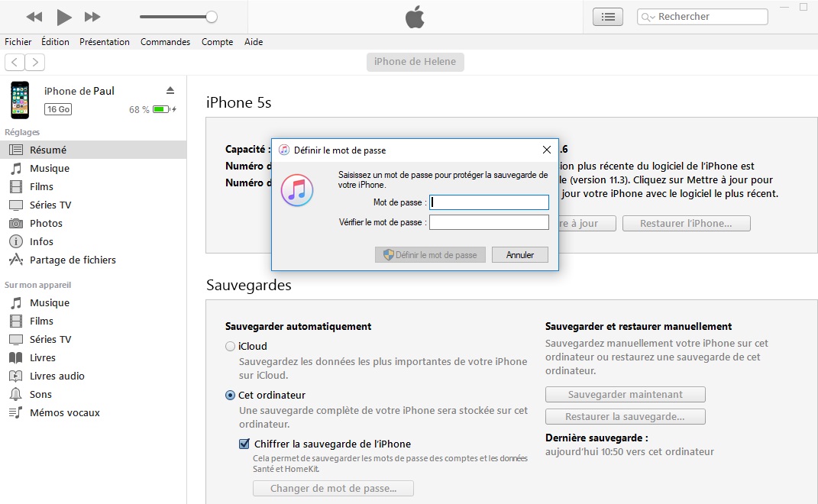Select Films icon under Sur mon appareil
Image resolution: width=818 pixels, height=504 pixels.
(x=16, y=321)
